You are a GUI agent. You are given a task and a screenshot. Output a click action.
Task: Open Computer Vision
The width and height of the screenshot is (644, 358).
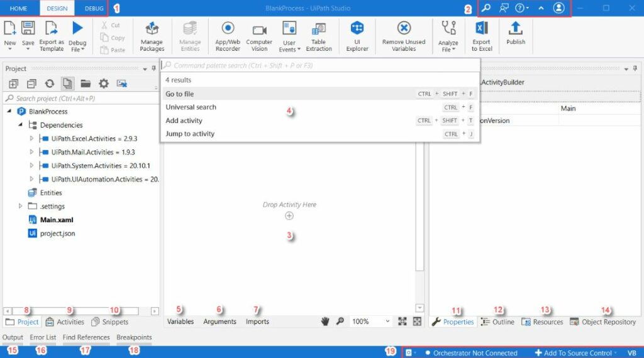point(259,37)
